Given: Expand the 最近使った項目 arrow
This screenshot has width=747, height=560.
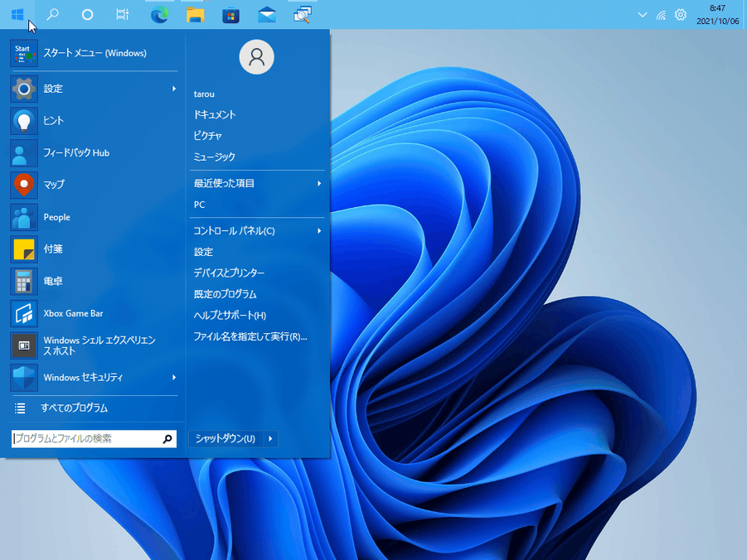Looking at the screenshot, I should (x=319, y=183).
